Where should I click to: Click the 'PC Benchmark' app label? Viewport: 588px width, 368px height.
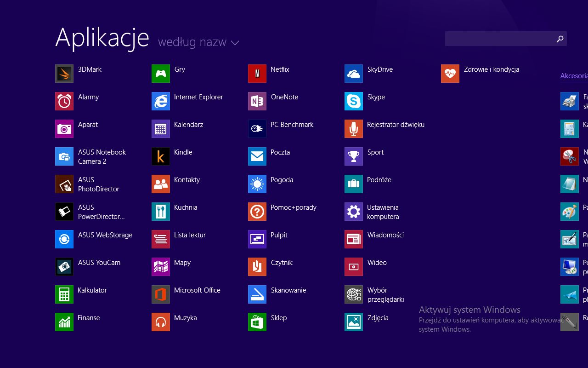click(x=292, y=125)
